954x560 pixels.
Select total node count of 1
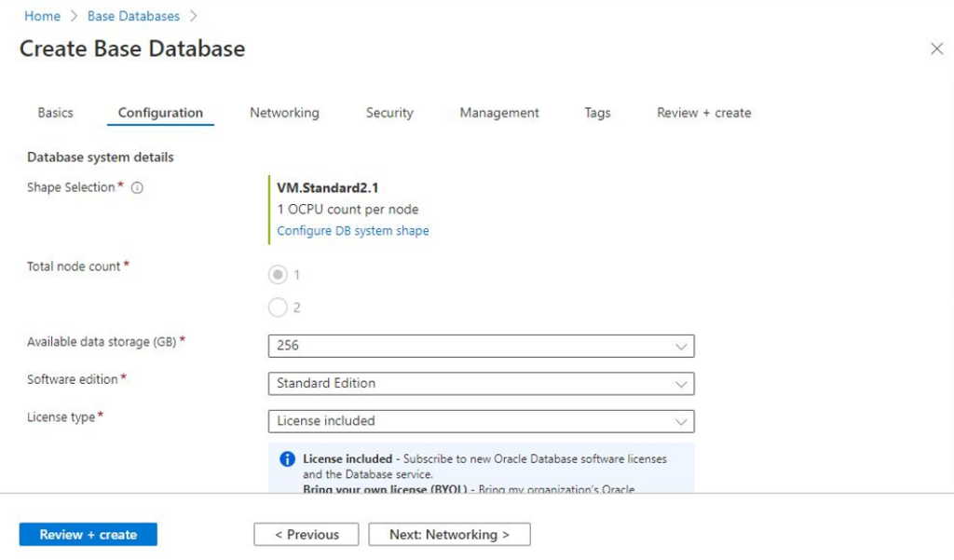point(277,274)
